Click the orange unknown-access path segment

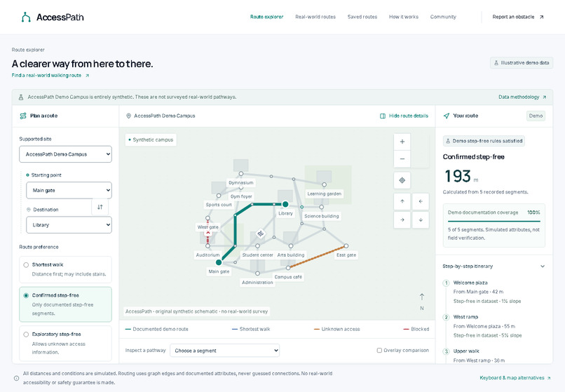tap(317, 257)
